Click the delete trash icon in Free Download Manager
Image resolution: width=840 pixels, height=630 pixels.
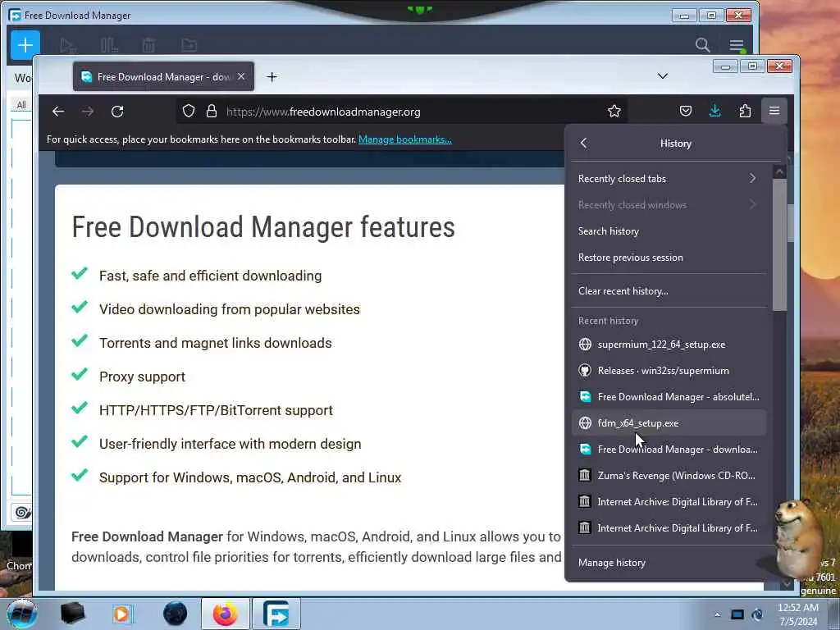click(x=149, y=46)
